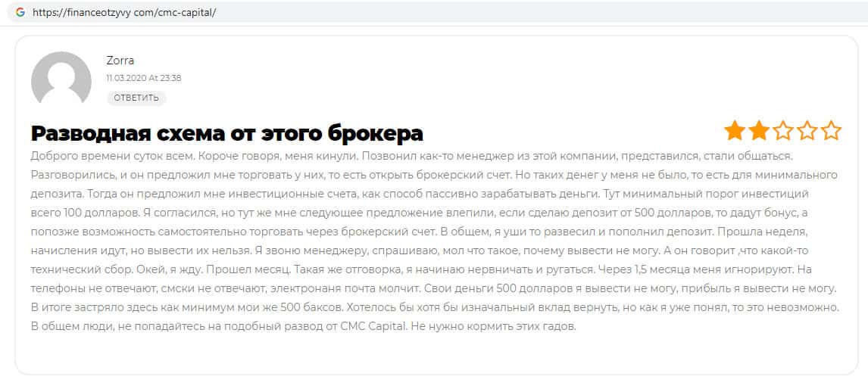This screenshot has height=389, width=868.
Task: Click the third empty rating star
Action: 782,131
